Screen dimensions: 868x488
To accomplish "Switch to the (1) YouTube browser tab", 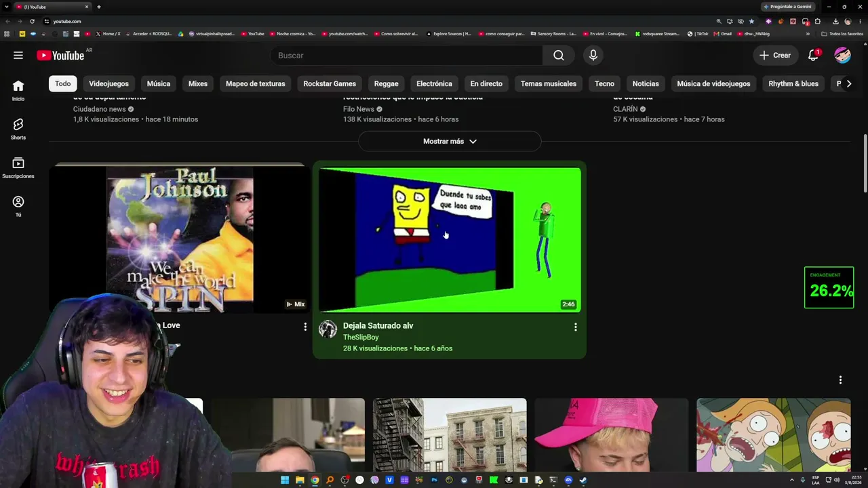I will [53, 7].
